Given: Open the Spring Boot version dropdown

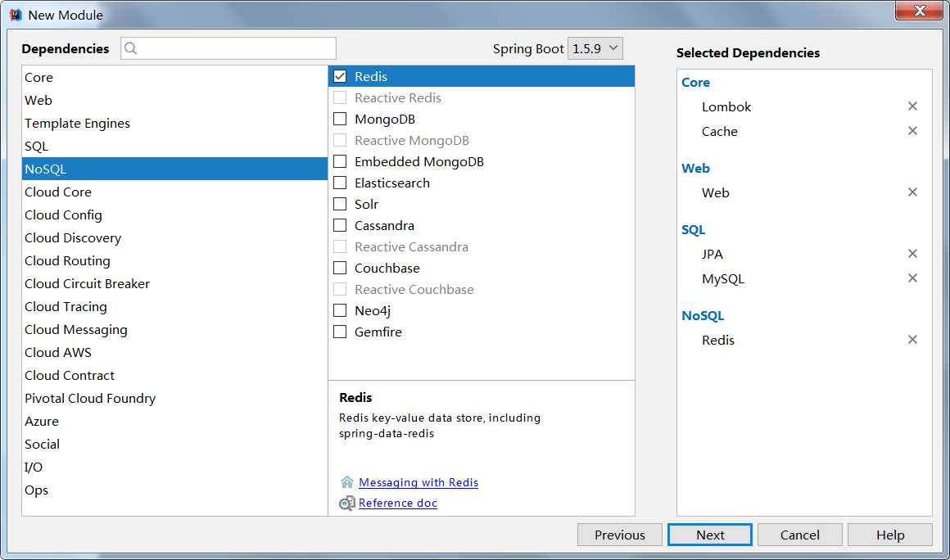Looking at the screenshot, I should coord(595,48).
